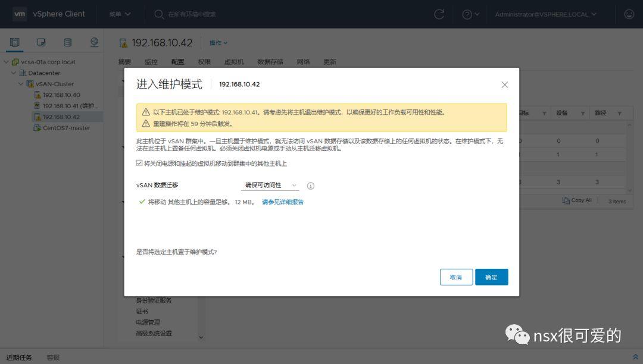
Task: Select 高级系统设置 in settings list
Action: pyautogui.click(x=154, y=333)
